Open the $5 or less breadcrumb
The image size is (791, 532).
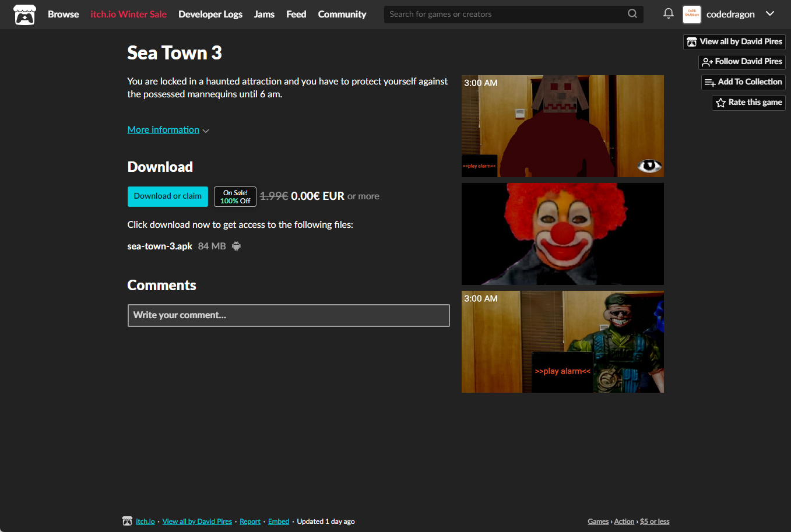point(655,522)
